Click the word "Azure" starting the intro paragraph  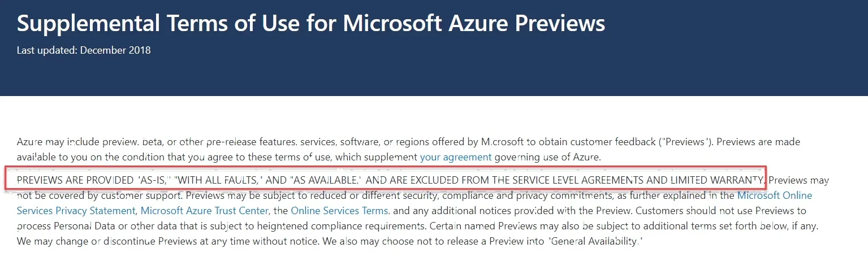point(29,141)
